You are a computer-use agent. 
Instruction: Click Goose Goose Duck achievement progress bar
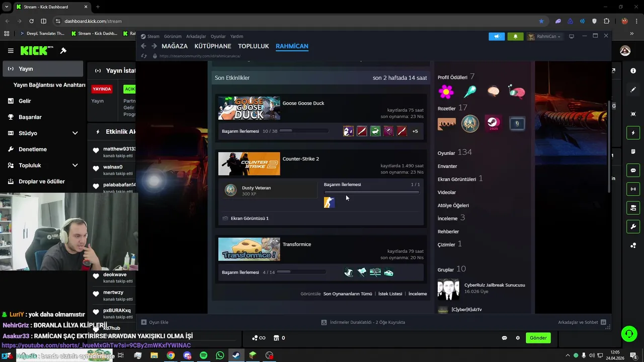coord(303,131)
